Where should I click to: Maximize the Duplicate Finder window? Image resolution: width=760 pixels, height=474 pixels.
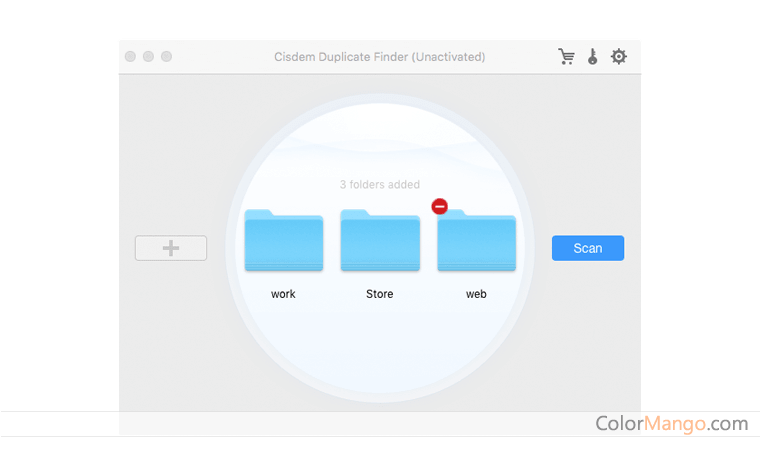[166, 57]
